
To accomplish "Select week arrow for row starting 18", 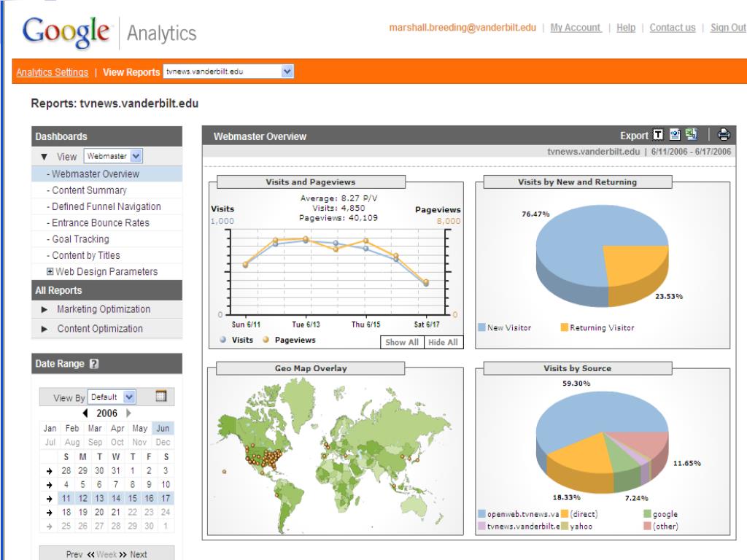I will pos(49,513).
